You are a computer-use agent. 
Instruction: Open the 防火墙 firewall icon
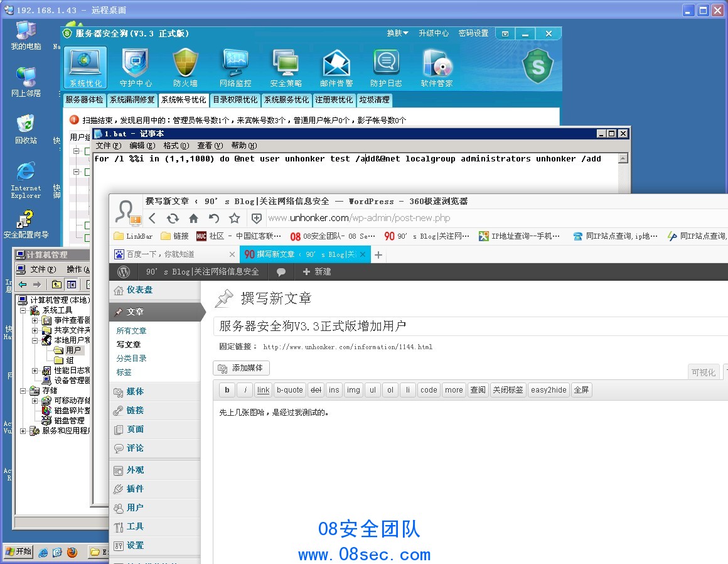185,67
